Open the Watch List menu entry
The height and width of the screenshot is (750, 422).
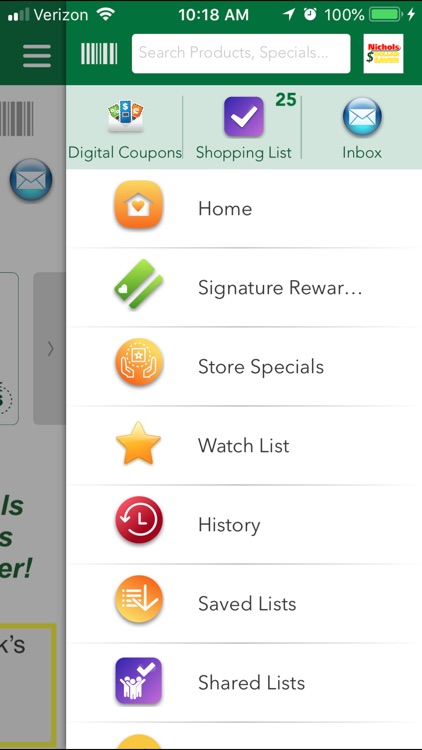(244, 446)
